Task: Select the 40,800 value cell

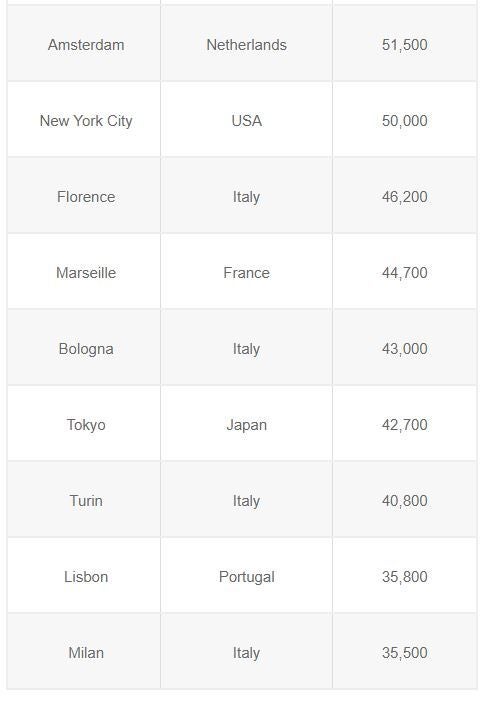Action: [405, 499]
